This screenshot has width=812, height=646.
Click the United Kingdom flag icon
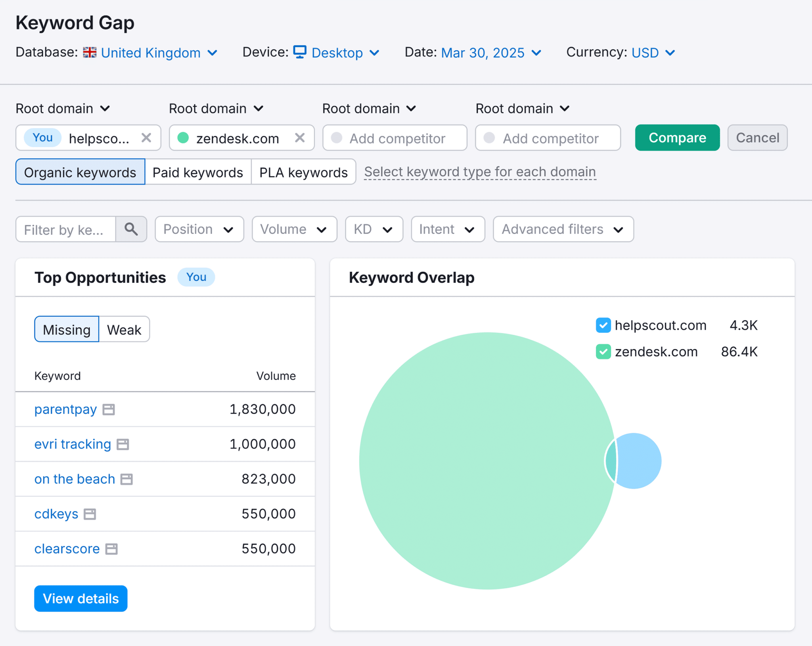(90, 52)
